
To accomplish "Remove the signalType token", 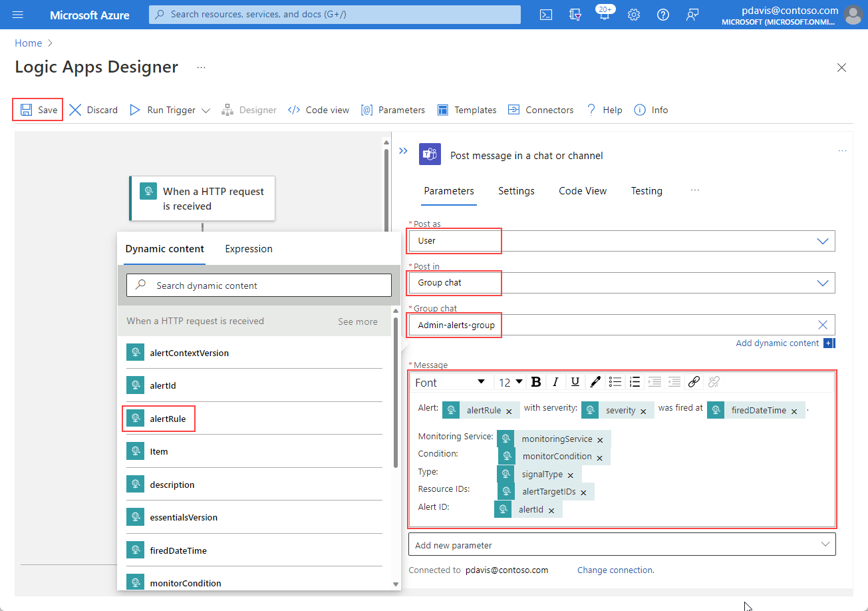I will coord(571,475).
